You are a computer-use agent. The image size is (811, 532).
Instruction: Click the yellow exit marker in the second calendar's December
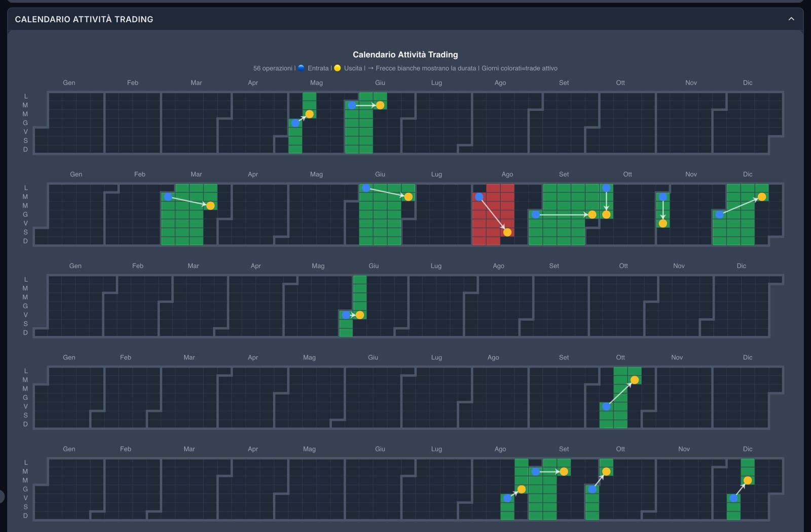[x=762, y=197]
